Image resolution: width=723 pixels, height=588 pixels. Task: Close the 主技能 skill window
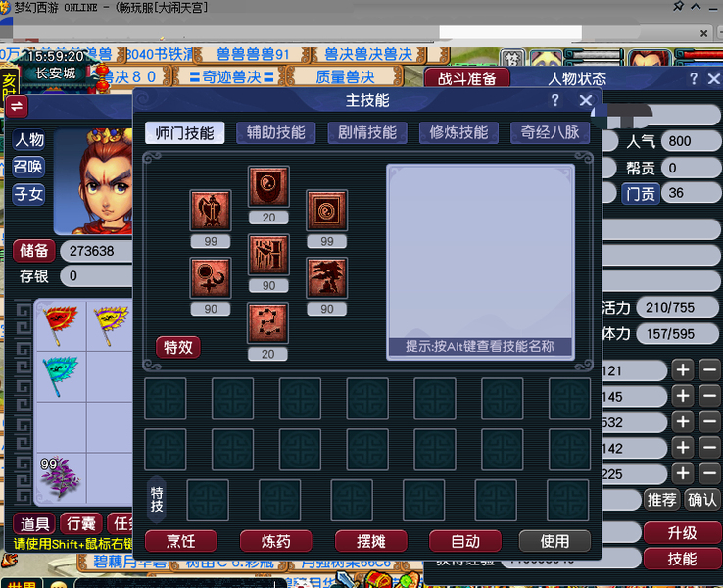click(x=586, y=100)
